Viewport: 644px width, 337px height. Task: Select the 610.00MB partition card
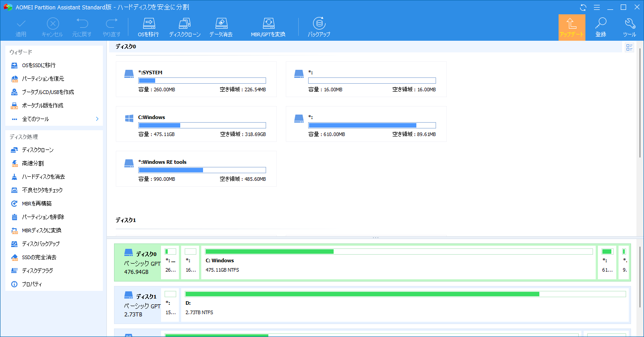pyautogui.click(x=366, y=124)
